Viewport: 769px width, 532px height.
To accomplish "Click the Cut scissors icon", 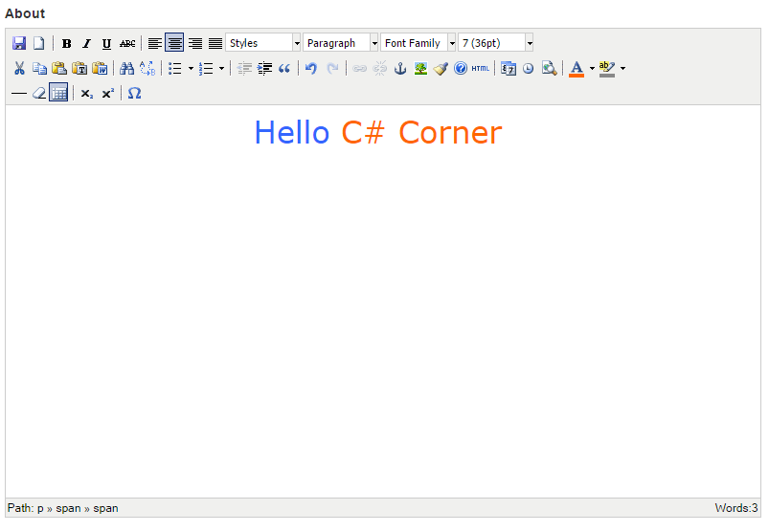I will (19, 68).
